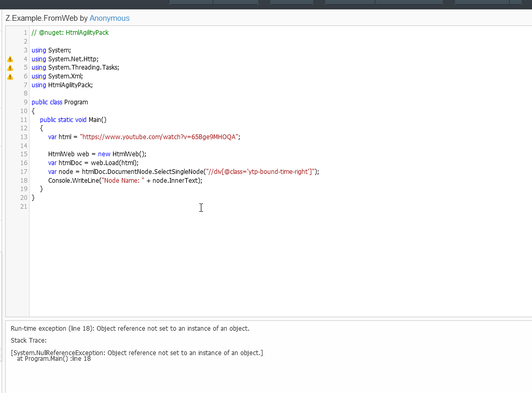Click line number 13 in gutter
The width and height of the screenshot is (532, 393).
tap(24, 137)
